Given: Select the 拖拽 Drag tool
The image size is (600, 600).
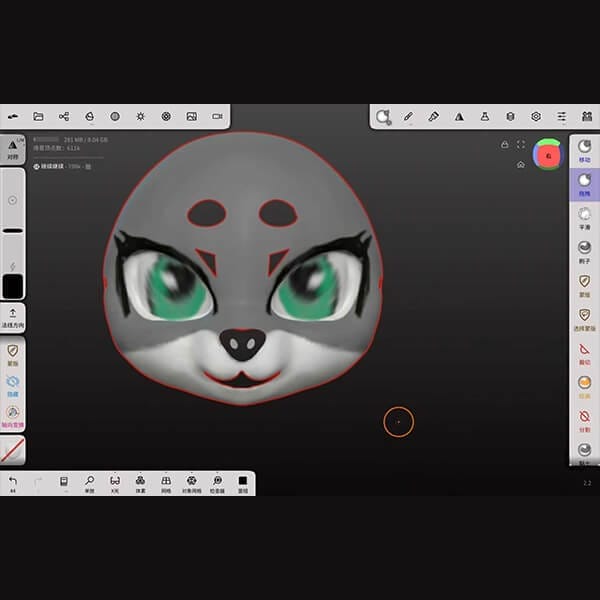Looking at the screenshot, I should [584, 184].
